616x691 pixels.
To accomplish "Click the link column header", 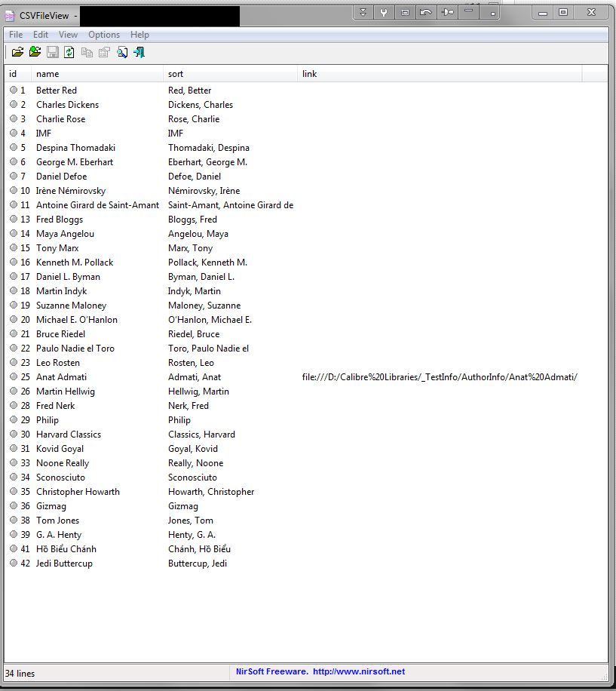I will pyautogui.click(x=440, y=74).
